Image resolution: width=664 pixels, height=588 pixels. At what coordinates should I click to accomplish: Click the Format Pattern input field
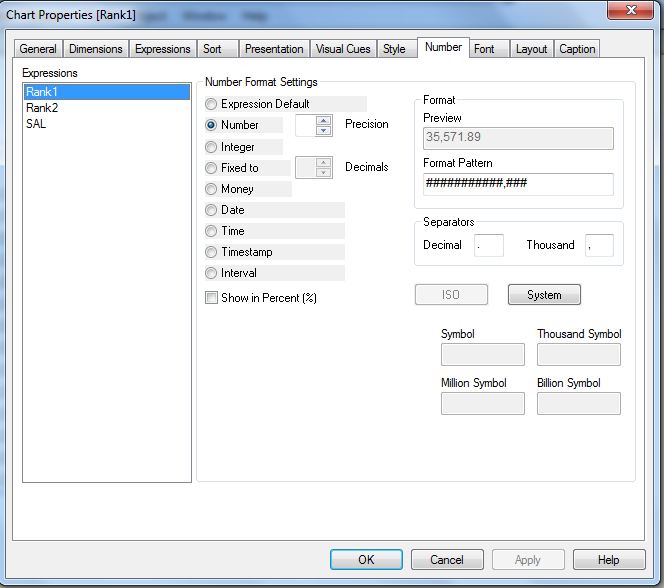[x=518, y=184]
